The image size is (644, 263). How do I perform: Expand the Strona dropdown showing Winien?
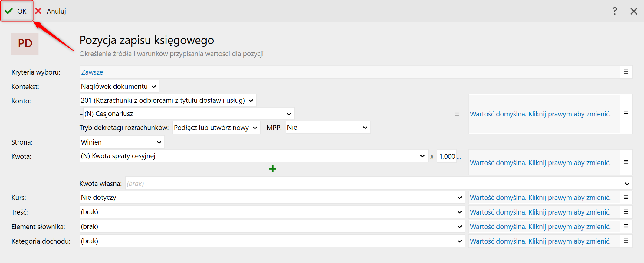pyautogui.click(x=122, y=142)
